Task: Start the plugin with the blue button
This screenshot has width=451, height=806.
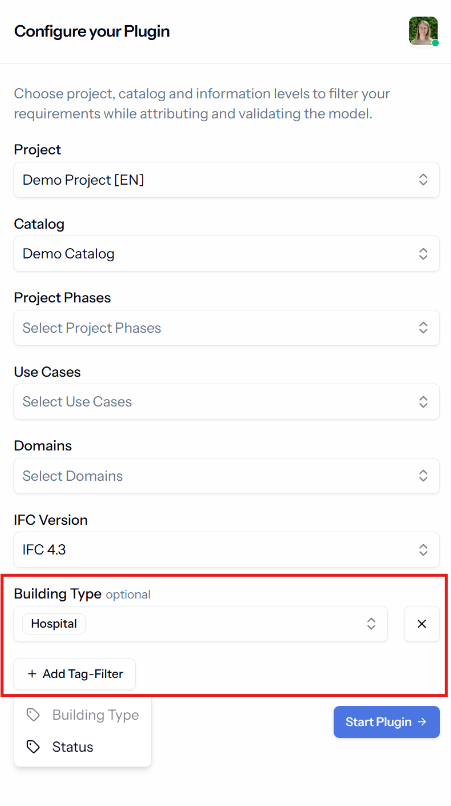Action: [x=387, y=722]
